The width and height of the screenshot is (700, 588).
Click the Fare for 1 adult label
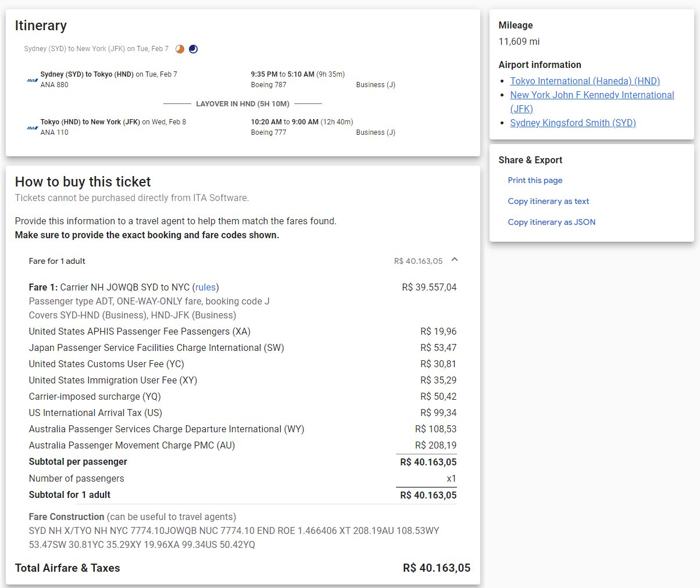(57, 261)
